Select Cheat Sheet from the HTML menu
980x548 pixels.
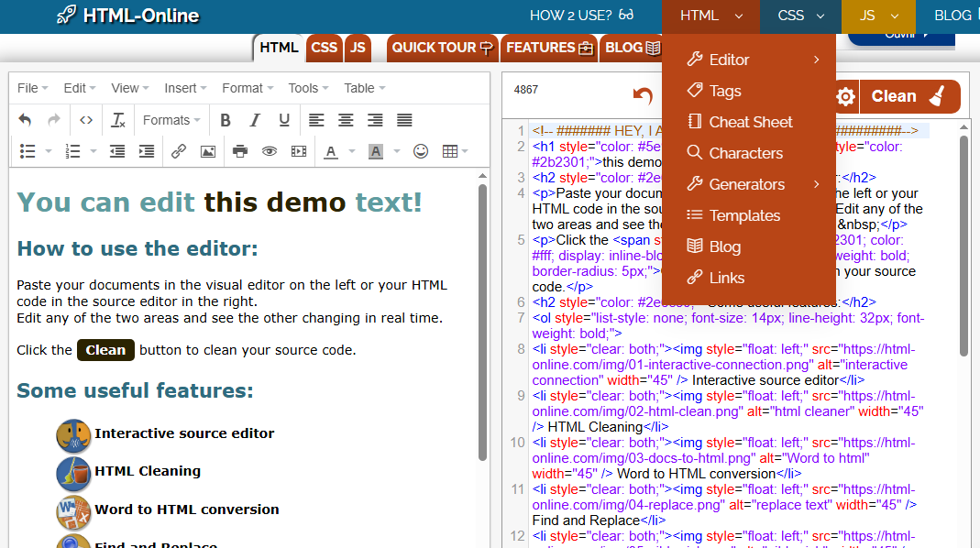point(750,122)
